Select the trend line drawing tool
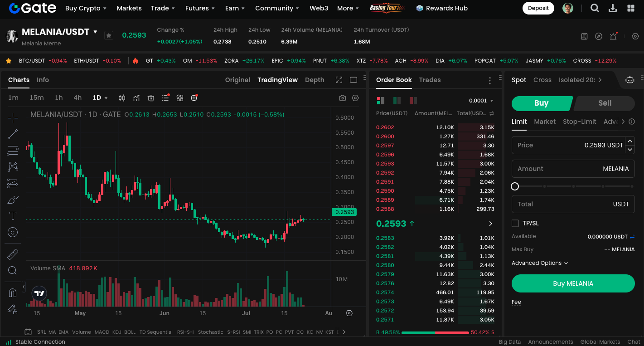Viewport: 644px width, 346px height. (x=13, y=134)
